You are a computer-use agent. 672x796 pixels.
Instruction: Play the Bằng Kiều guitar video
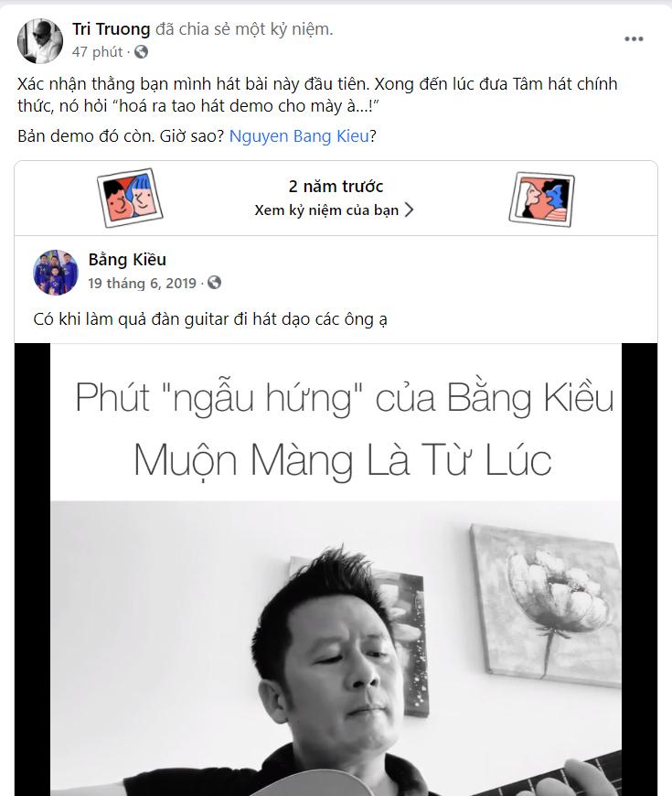click(336, 570)
